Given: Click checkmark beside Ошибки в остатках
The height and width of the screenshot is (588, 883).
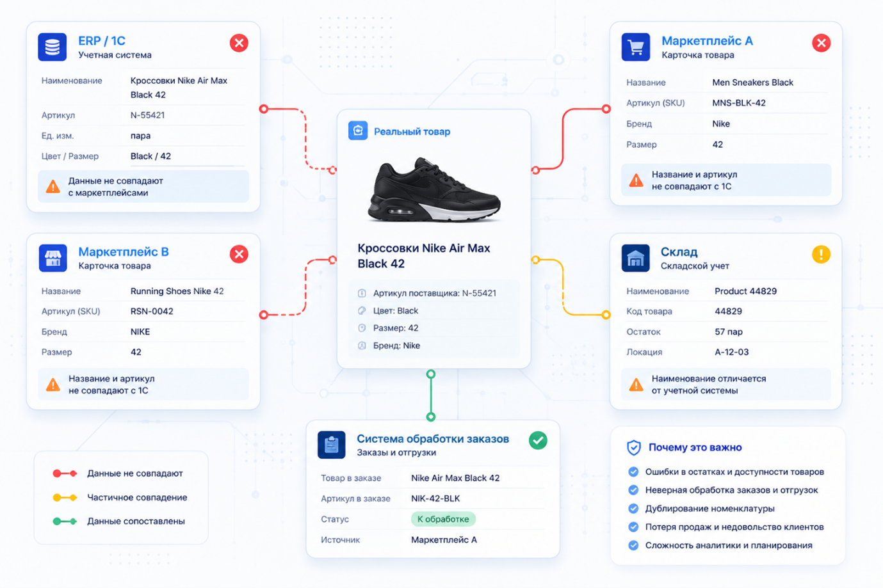Looking at the screenshot, I should tap(633, 472).
